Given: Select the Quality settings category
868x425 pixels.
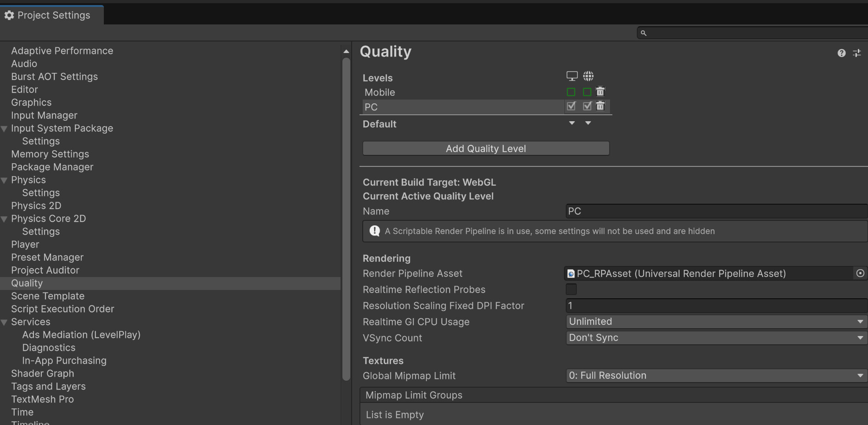Looking at the screenshot, I should click(x=170, y=283).
